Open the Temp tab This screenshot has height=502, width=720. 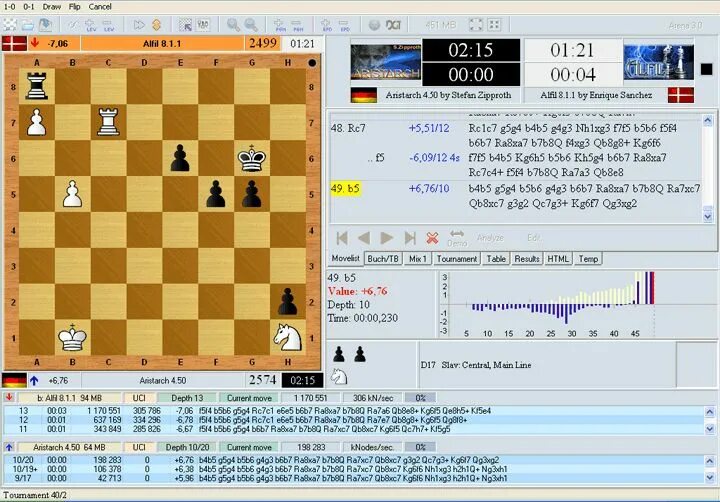point(588,259)
